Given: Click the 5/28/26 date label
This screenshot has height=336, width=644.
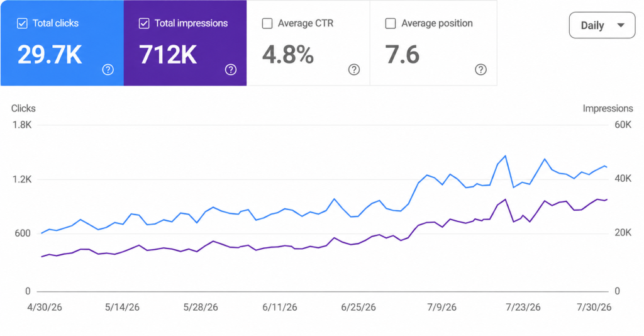Looking at the screenshot, I should (201, 307).
